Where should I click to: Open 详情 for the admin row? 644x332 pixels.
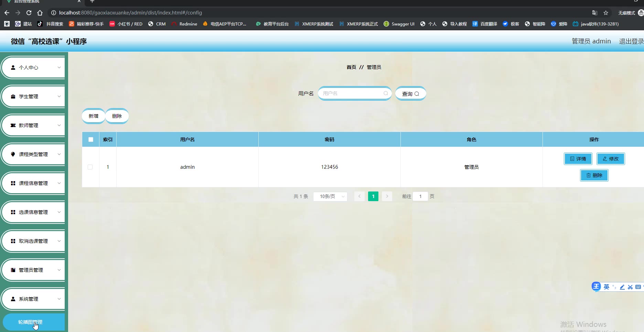pyautogui.click(x=578, y=159)
